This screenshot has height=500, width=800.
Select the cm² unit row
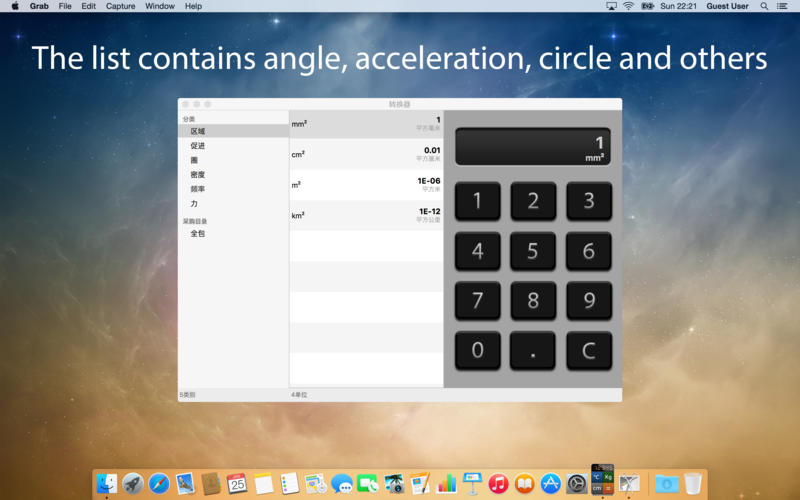coord(366,154)
